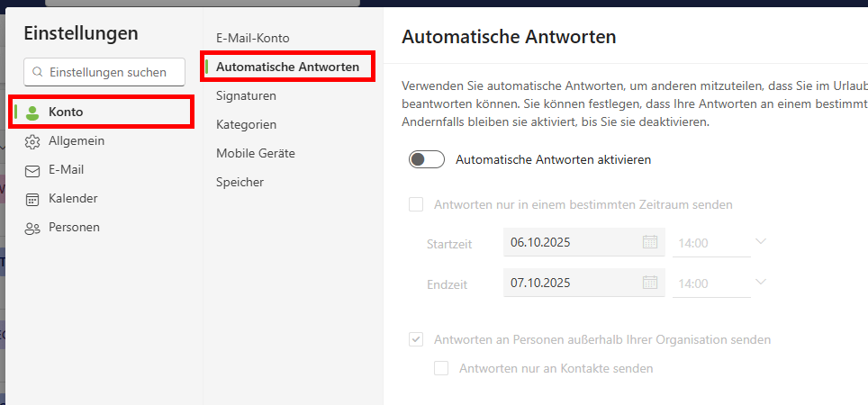Uncheck Antworten an Personen außerhalb Ihrer Organisation
The width and height of the screenshot is (868, 405).
tap(416, 340)
